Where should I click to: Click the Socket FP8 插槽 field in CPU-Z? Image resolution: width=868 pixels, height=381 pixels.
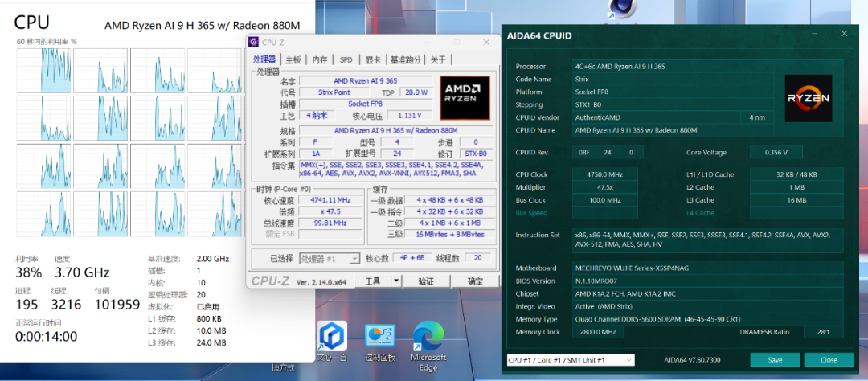point(366,104)
